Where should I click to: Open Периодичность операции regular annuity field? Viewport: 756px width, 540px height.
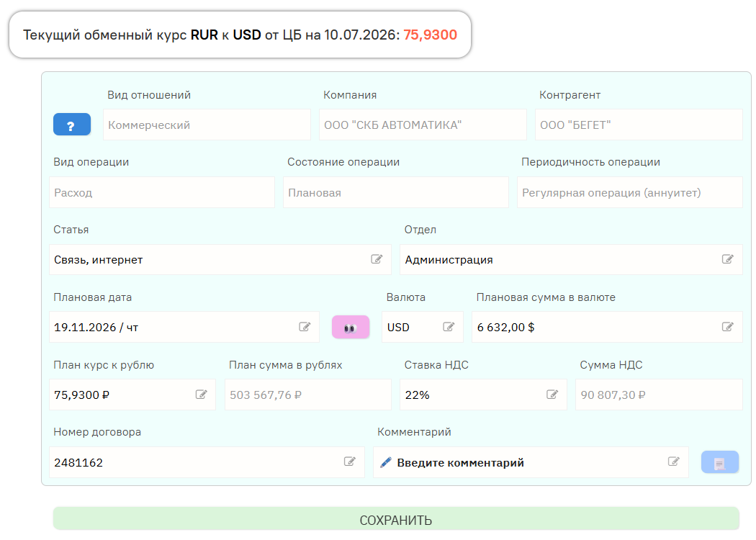pyautogui.click(x=630, y=192)
